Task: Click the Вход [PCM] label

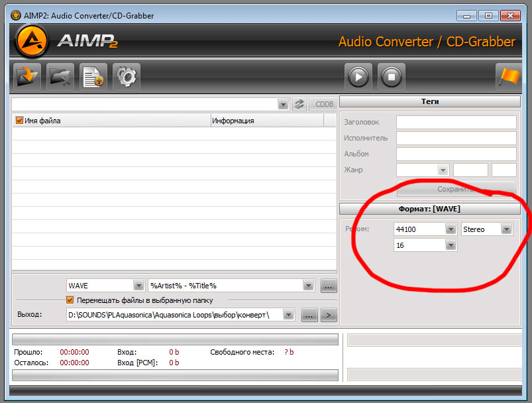Action: tap(137, 363)
